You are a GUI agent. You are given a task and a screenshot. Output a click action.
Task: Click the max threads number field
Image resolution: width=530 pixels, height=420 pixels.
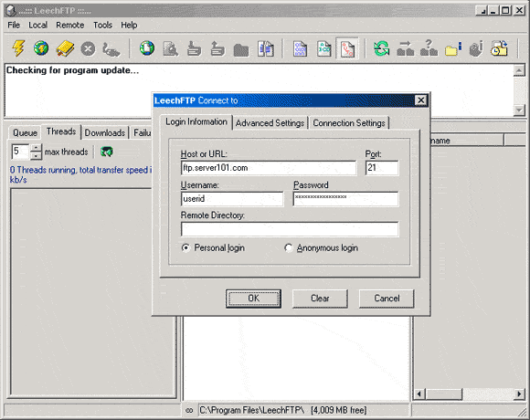pos(21,152)
